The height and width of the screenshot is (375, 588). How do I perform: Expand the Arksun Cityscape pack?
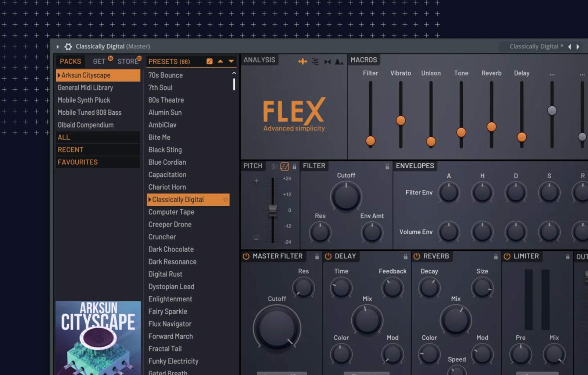click(x=59, y=75)
